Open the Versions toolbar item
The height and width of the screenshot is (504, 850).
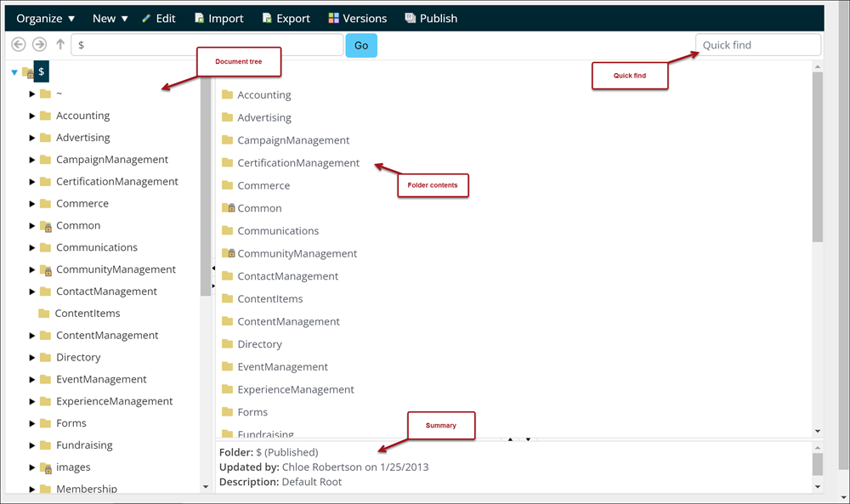pos(357,18)
